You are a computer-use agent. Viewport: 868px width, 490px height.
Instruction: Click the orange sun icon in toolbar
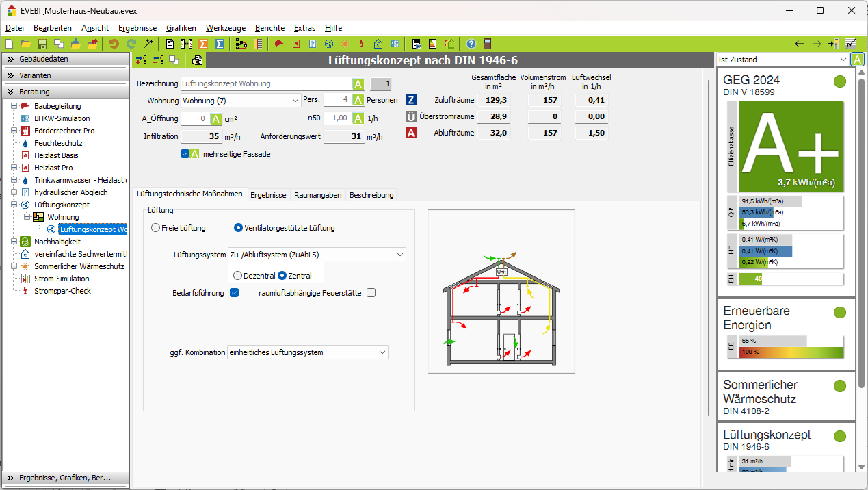345,44
